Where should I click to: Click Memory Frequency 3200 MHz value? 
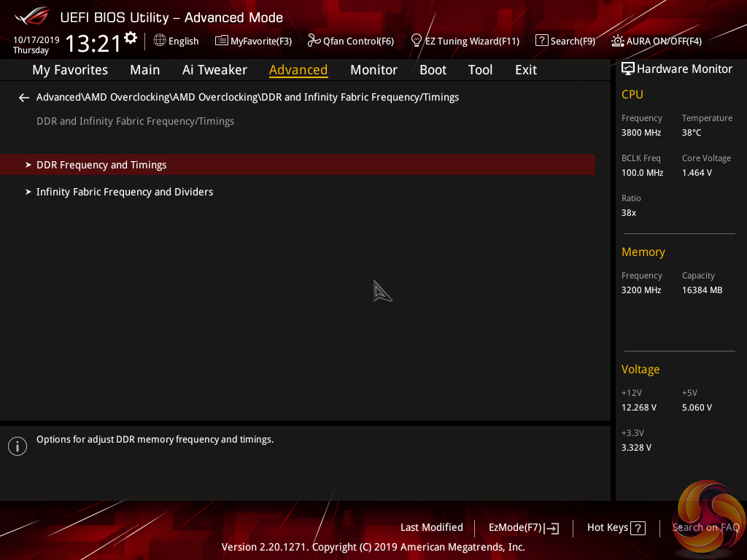[x=641, y=290]
